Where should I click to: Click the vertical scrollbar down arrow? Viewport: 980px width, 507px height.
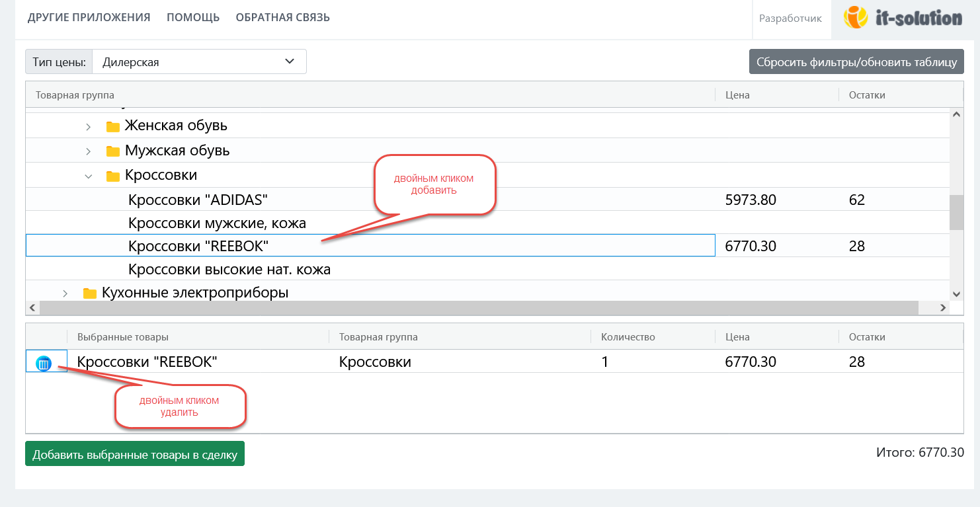click(956, 293)
